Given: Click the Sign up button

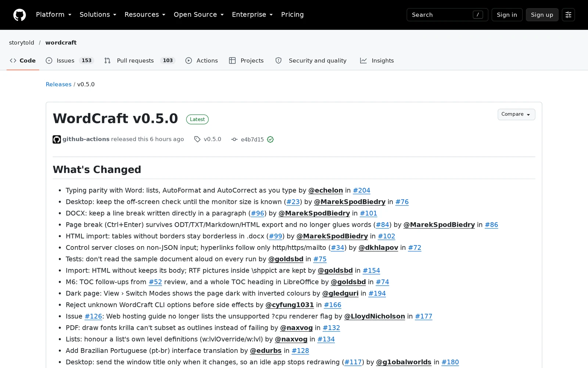Looking at the screenshot, I should click(x=542, y=15).
